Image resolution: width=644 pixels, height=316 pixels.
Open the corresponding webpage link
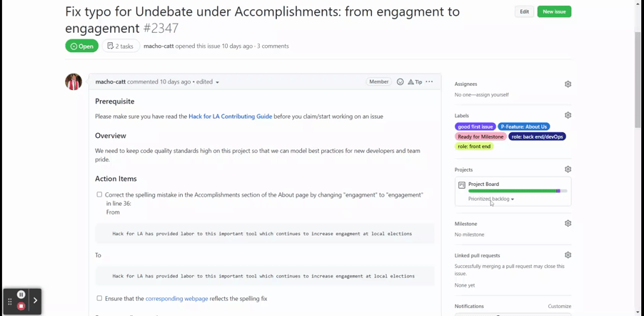coord(176,298)
